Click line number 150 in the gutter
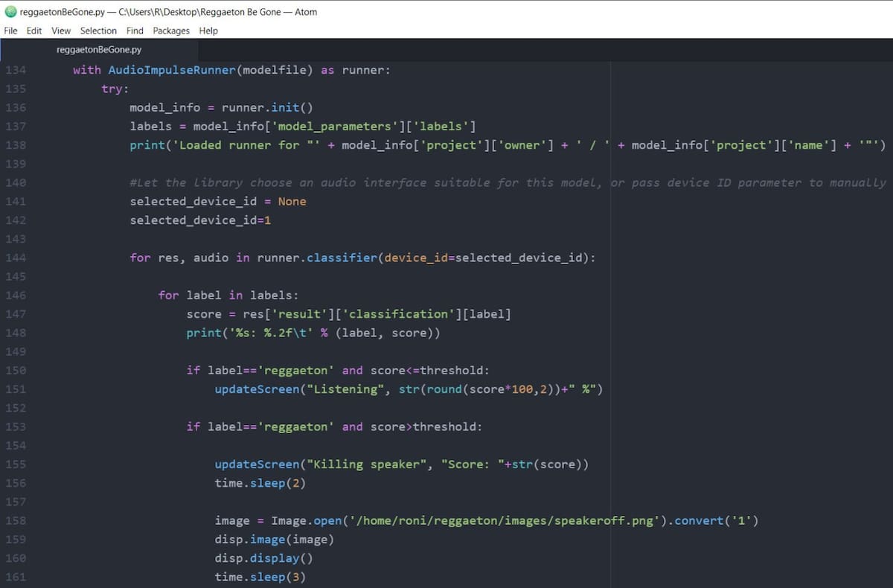The image size is (893, 588). 16,370
